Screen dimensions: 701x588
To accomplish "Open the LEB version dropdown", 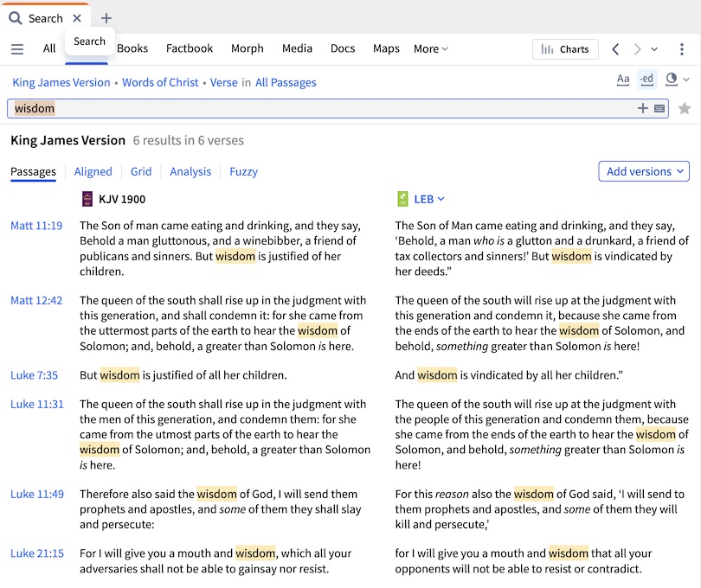I will [428, 199].
